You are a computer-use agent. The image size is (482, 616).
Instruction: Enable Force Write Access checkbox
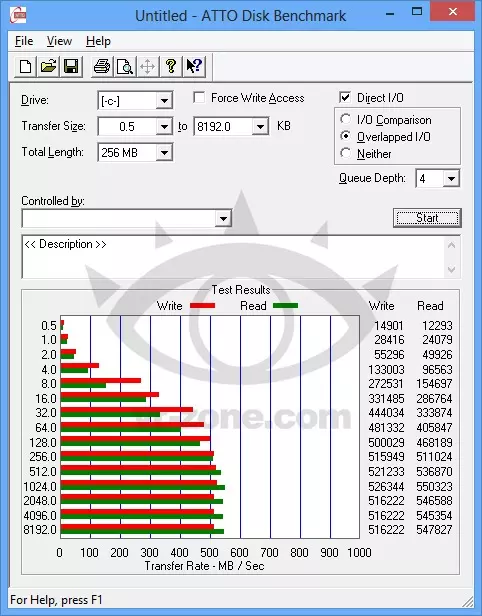(199, 97)
